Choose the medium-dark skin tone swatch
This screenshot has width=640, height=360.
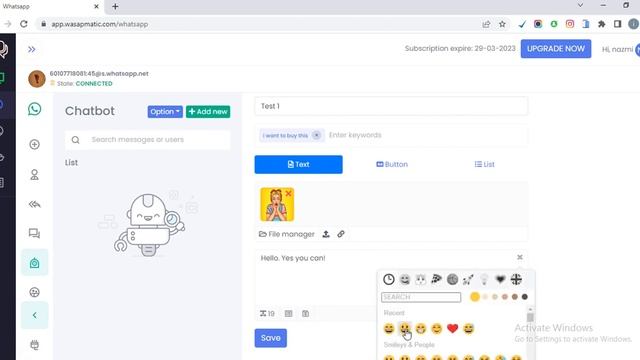pos(515,297)
